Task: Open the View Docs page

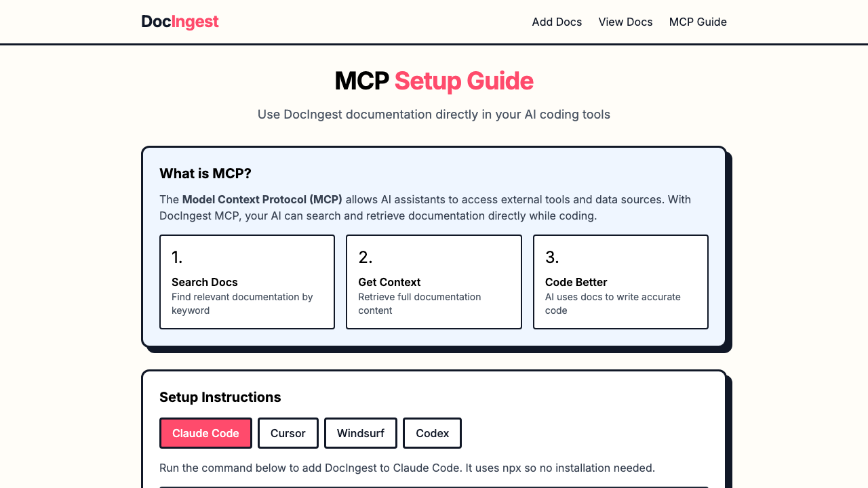Action: (x=625, y=22)
